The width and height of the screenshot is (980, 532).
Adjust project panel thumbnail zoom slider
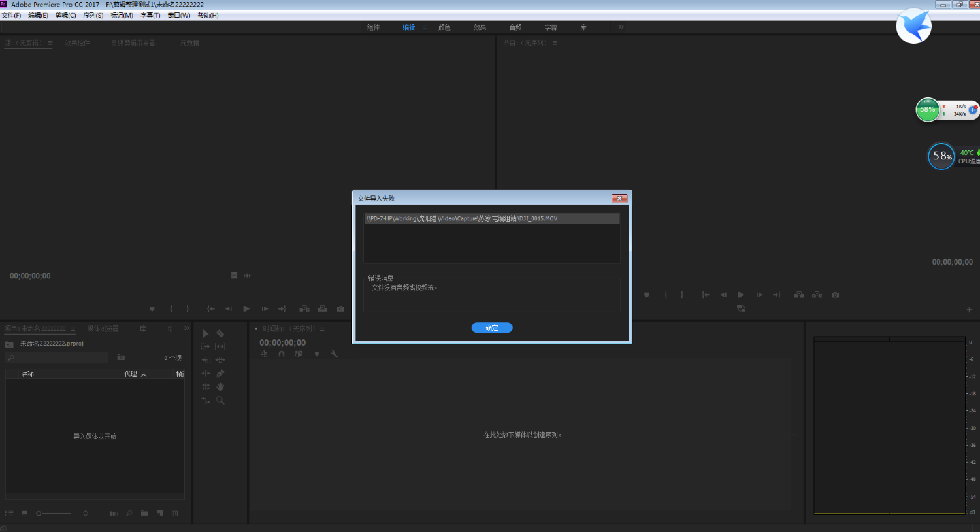point(54,513)
